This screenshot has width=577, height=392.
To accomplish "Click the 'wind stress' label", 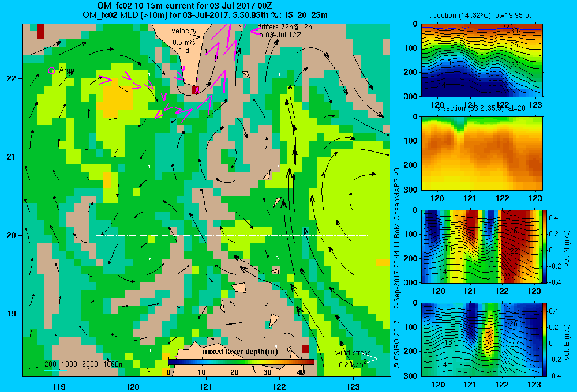I will coord(353,353).
